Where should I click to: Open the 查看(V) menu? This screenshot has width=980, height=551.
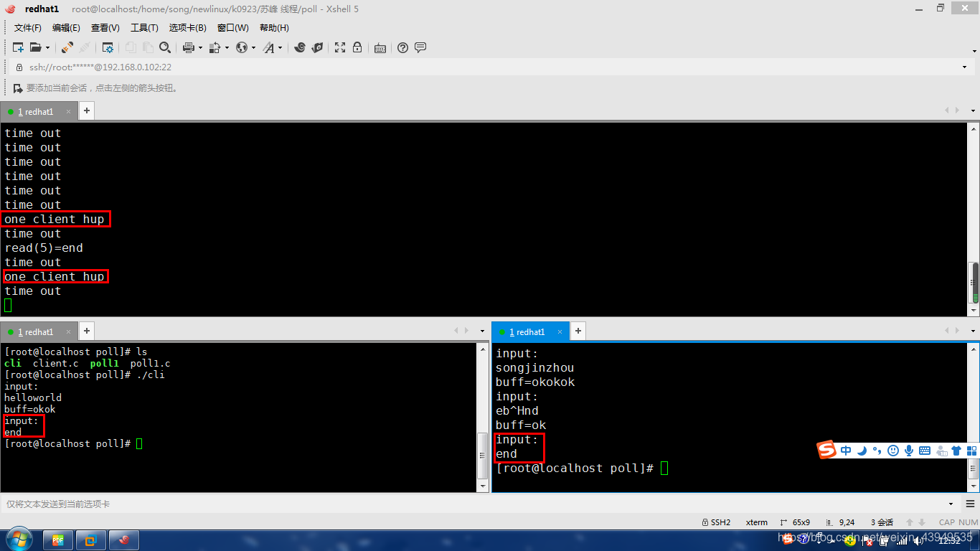point(105,27)
